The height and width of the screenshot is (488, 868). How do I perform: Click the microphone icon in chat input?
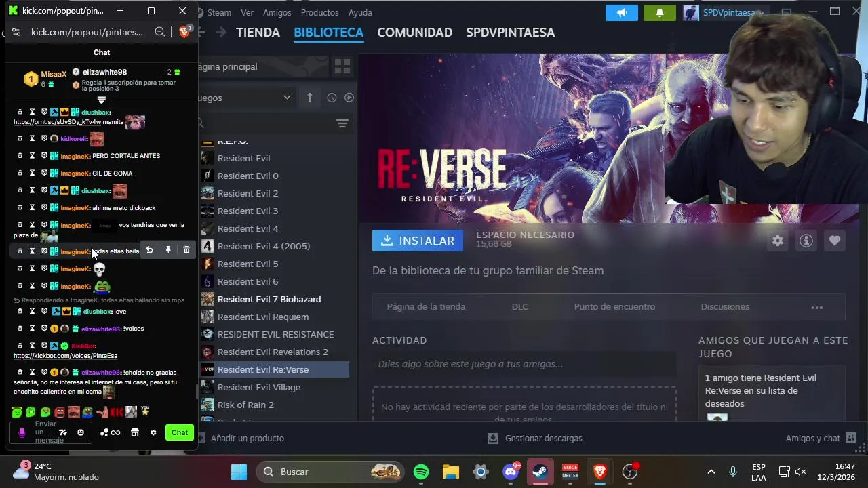[x=22, y=432]
